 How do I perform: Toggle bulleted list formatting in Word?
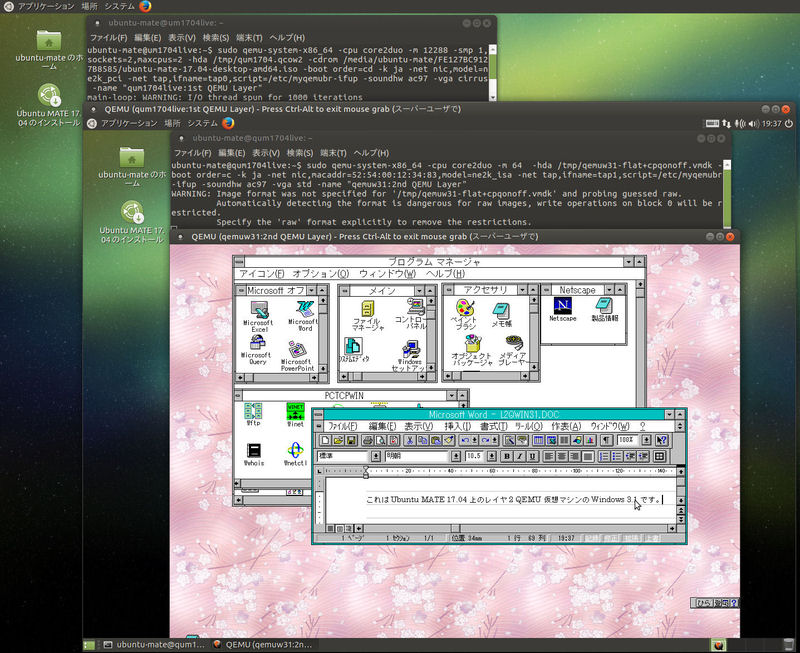[617, 457]
